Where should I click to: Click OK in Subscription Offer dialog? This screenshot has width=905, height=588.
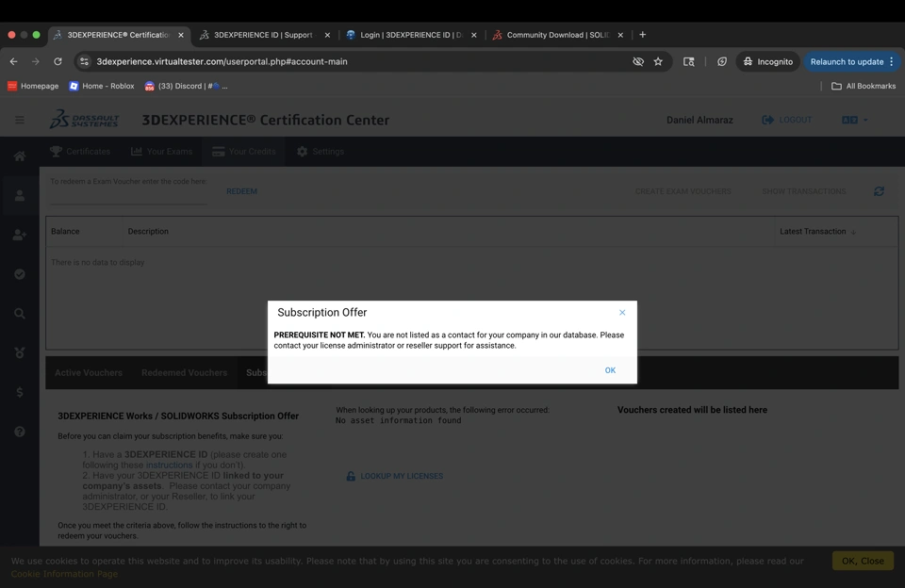[x=610, y=370]
